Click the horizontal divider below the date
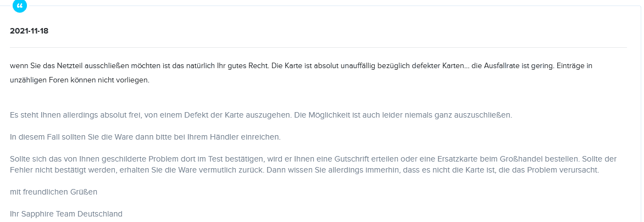644x222 pixels. click(318, 48)
